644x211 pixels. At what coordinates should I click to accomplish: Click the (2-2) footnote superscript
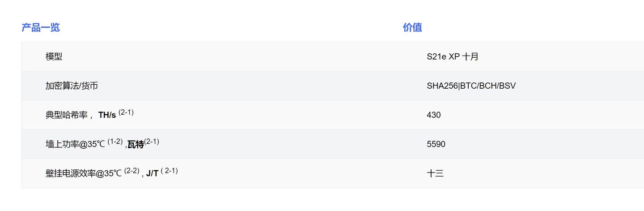(132, 171)
